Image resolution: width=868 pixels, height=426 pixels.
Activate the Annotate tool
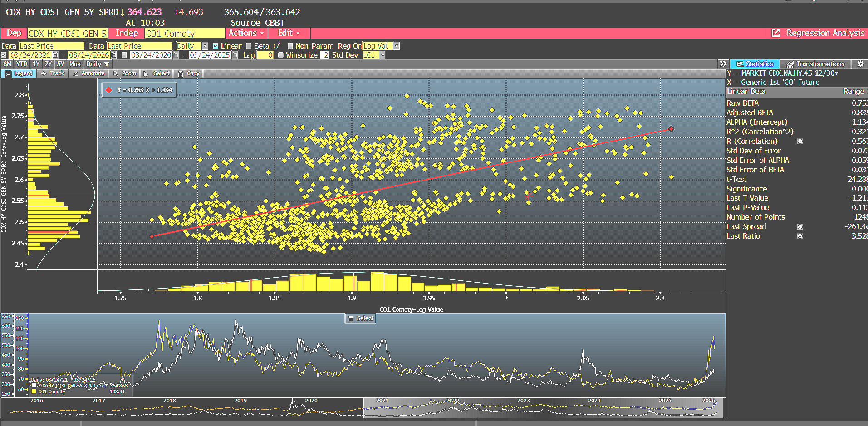(88, 73)
